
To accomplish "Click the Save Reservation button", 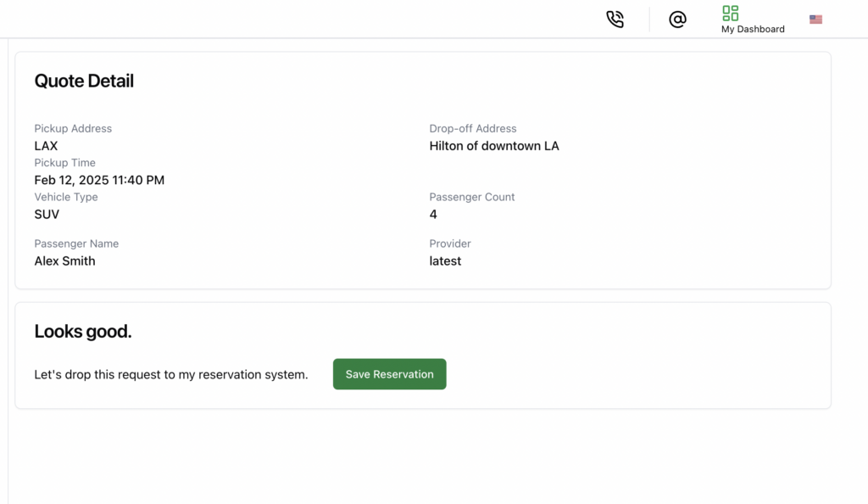I will [389, 374].
